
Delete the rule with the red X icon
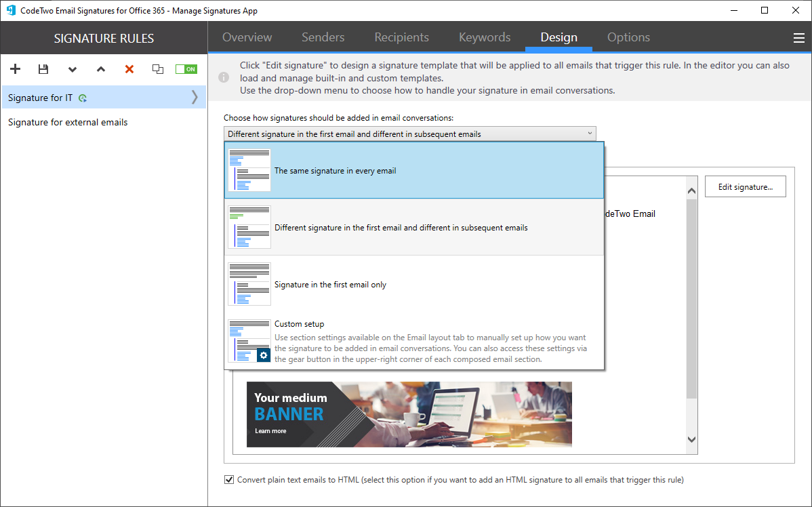point(129,69)
